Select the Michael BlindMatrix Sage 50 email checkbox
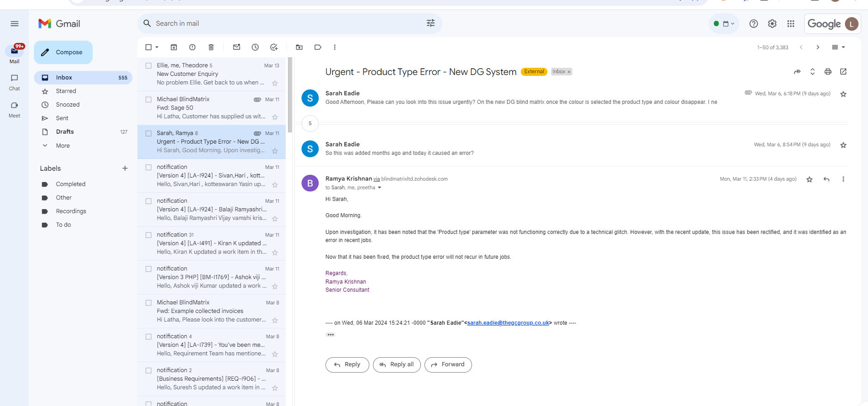The image size is (868, 406). [148, 100]
